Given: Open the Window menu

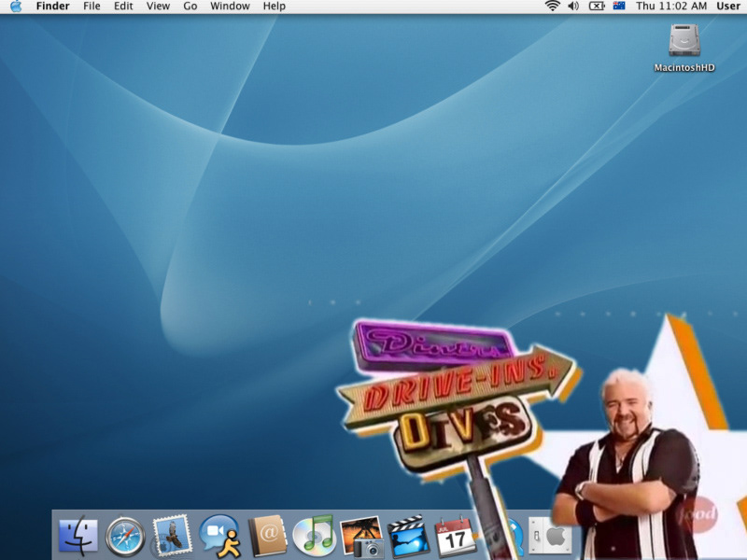Looking at the screenshot, I should (230, 7).
